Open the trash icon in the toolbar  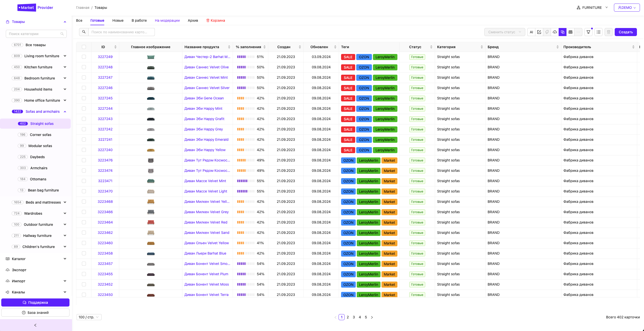click(608, 32)
